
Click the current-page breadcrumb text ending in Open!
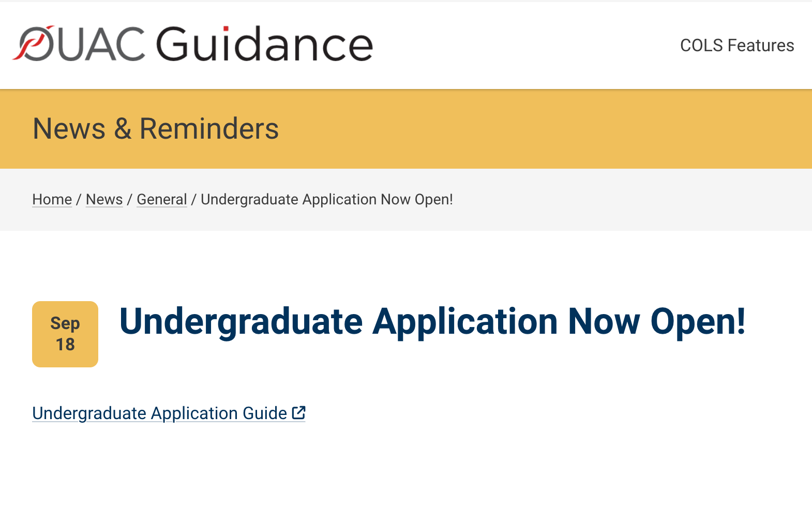(x=327, y=199)
